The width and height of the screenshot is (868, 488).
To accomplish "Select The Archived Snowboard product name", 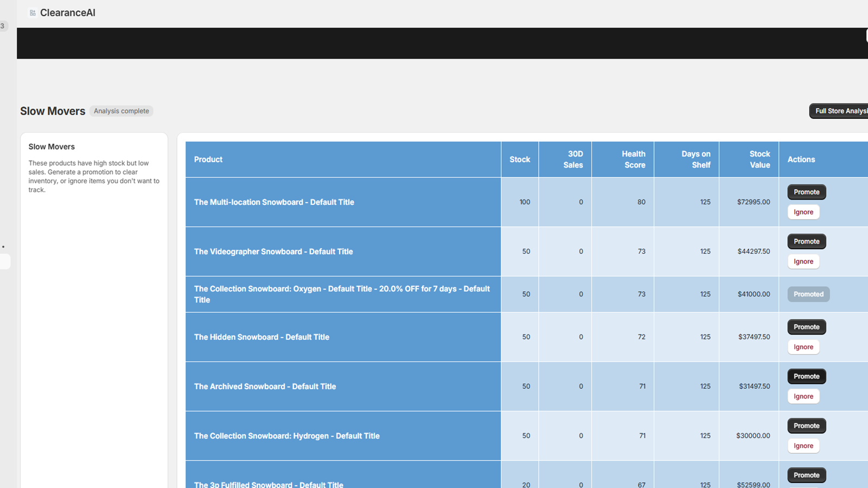I will pyautogui.click(x=265, y=387).
